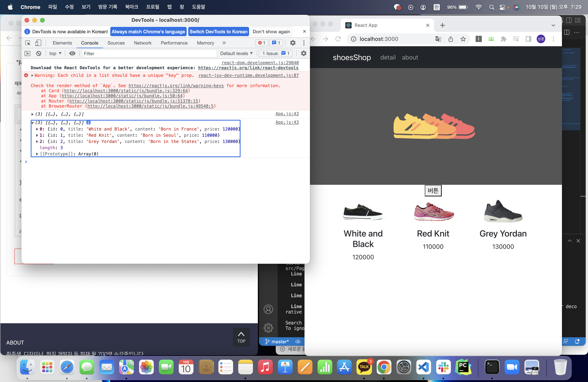The width and height of the screenshot is (588, 382).
Task: Open the 북마크 menu in menu bar
Action: pyautogui.click(x=131, y=7)
